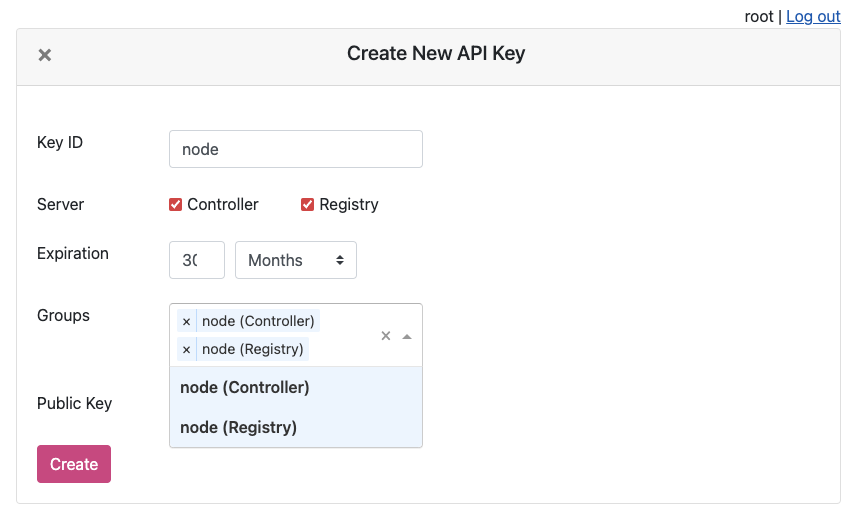Remove the node (Registry) group tag
Screen dimensions: 848x520
pyautogui.click(x=186, y=349)
